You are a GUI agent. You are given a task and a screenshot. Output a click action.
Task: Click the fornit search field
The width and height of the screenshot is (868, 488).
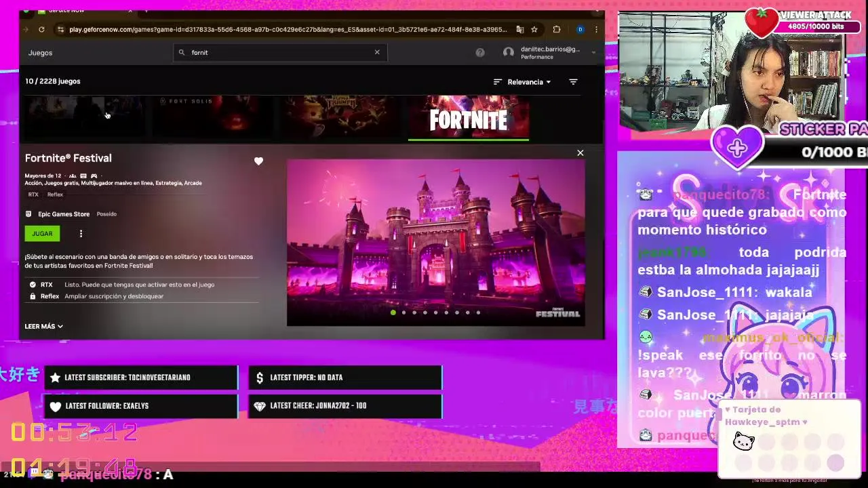click(280, 52)
